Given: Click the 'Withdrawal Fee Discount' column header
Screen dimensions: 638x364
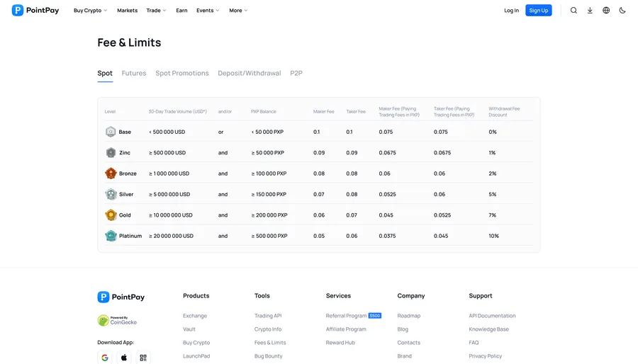Looking at the screenshot, I should [x=504, y=112].
